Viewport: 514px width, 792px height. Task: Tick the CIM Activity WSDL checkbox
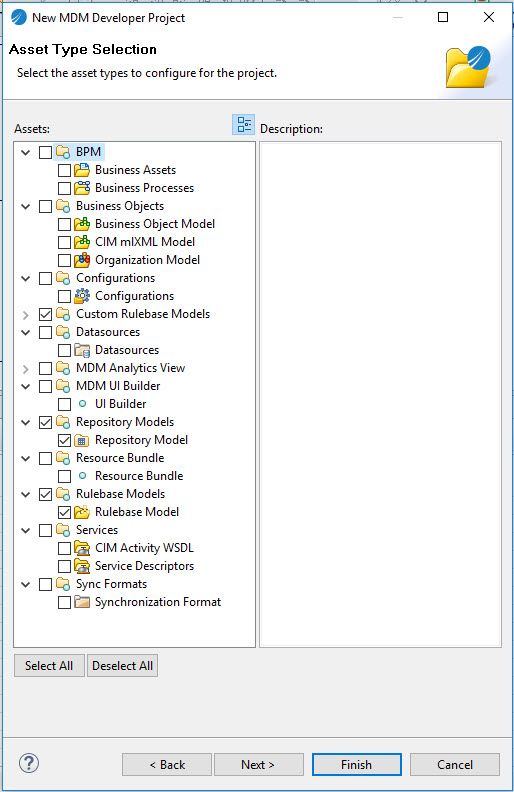pyautogui.click(x=64, y=548)
